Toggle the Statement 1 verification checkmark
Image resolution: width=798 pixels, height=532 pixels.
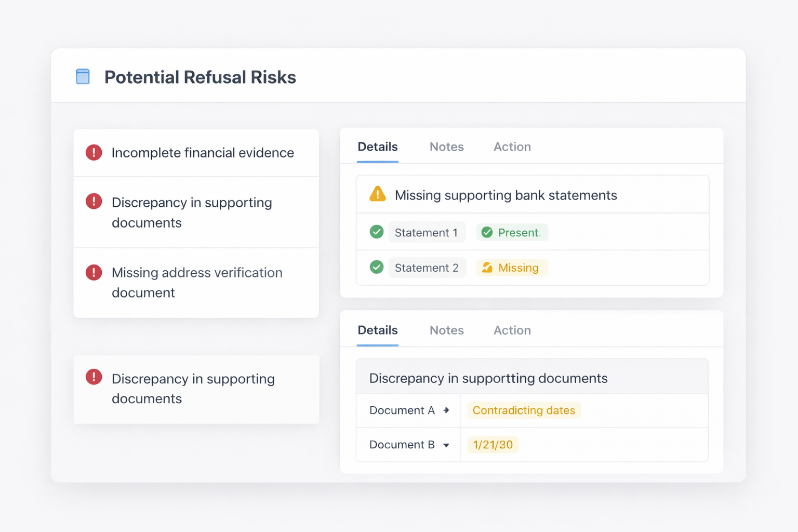tap(377, 232)
